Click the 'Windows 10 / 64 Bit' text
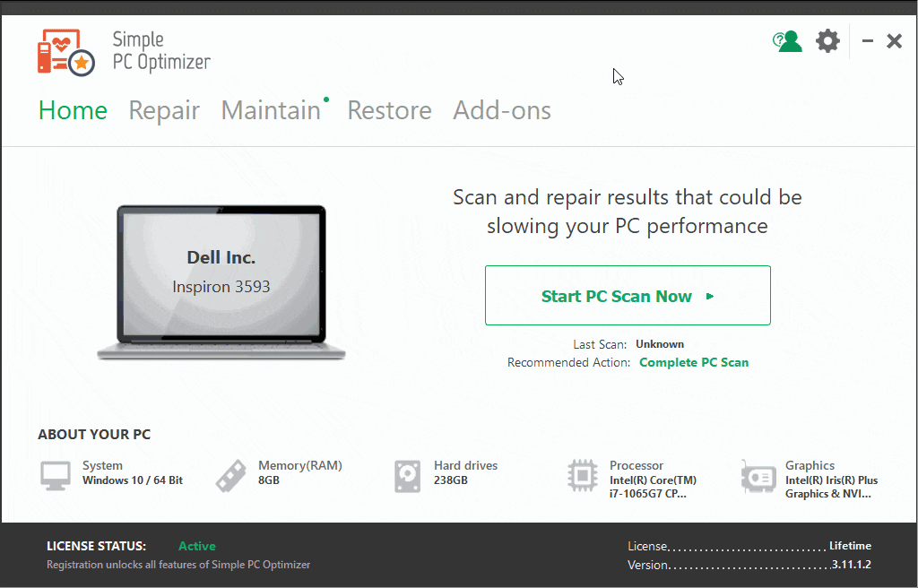 tap(133, 480)
